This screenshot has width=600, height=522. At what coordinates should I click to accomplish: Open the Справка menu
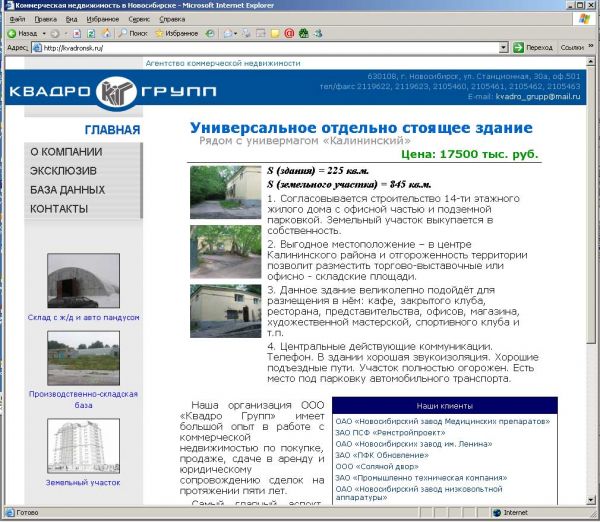pos(172,19)
